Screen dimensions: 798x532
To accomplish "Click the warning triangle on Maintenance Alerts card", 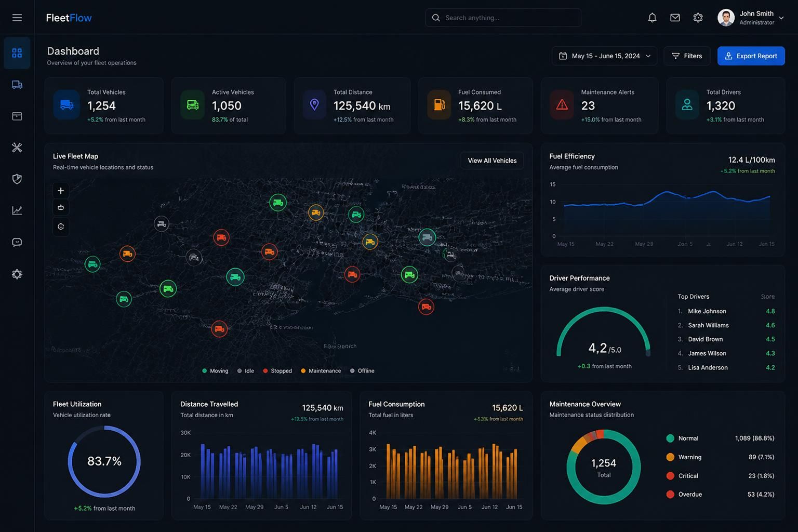I will click(562, 105).
